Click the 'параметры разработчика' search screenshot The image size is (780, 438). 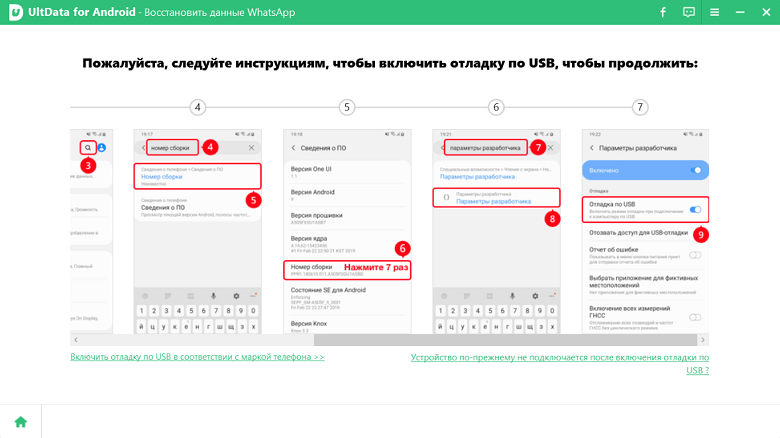(x=496, y=231)
